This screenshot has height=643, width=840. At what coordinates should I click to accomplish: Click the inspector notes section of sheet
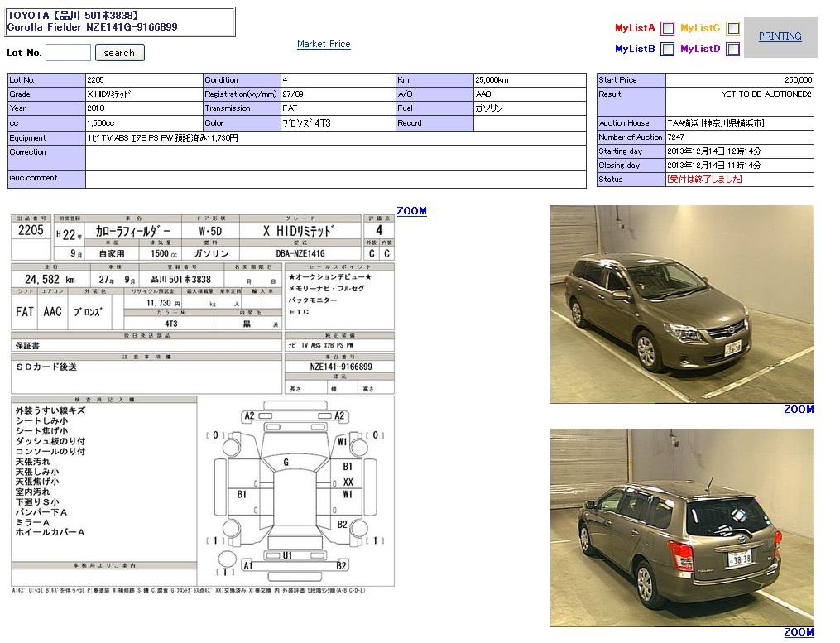click(x=103, y=480)
